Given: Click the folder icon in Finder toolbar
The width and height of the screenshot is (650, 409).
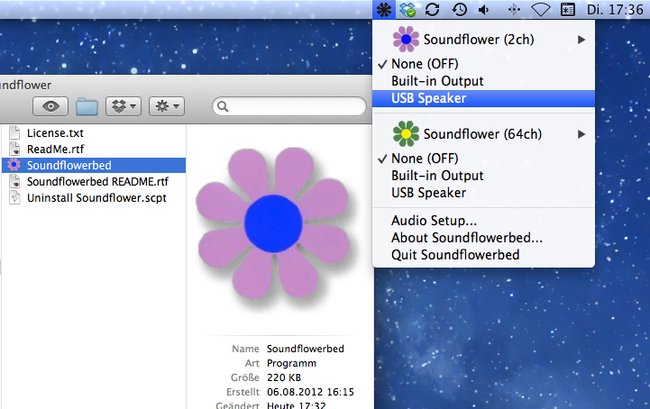Looking at the screenshot, I should 87,106.
